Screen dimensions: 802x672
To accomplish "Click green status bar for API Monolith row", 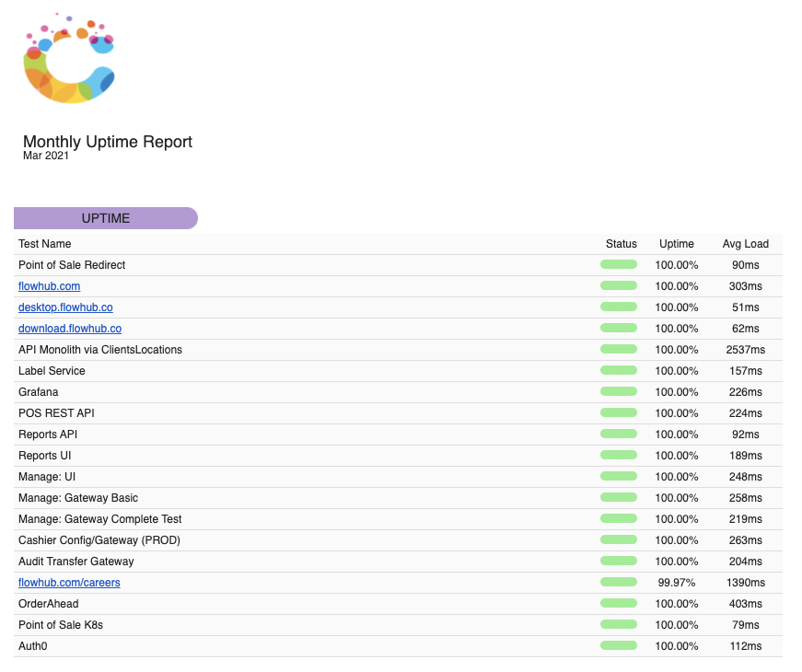I will tap(618, 349).
